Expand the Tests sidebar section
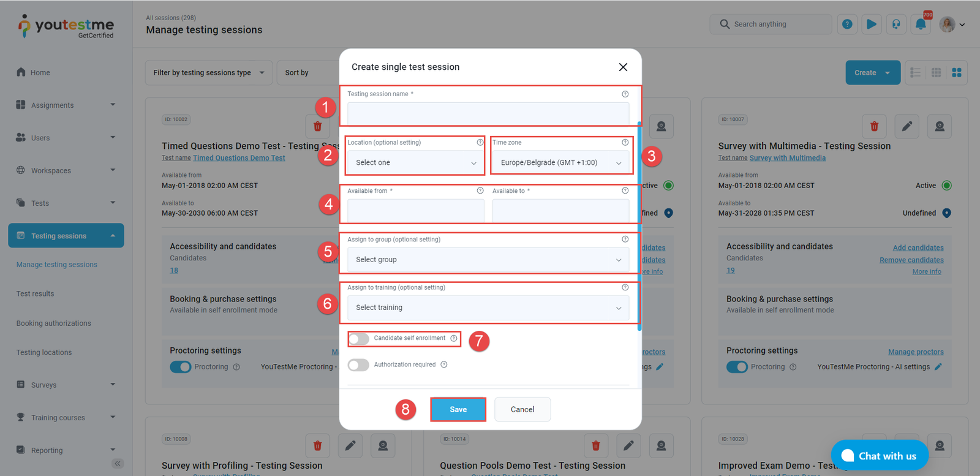Image resolution: width=980 pixels, height=476 pixels. coord(66,203)
